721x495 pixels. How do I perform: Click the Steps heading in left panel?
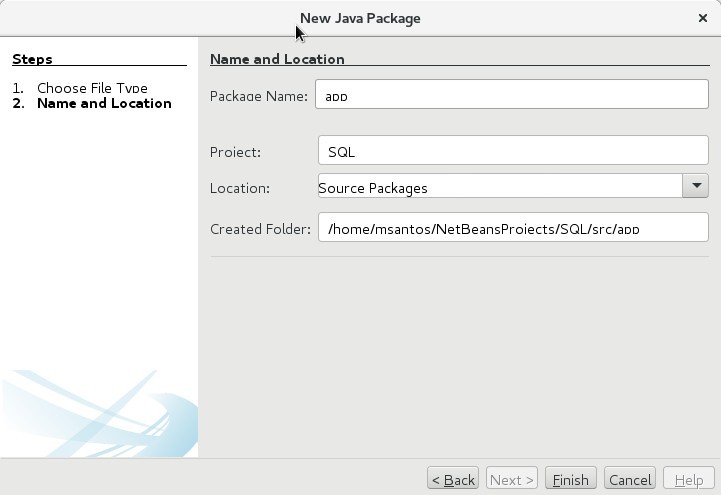tap(32, 59)
